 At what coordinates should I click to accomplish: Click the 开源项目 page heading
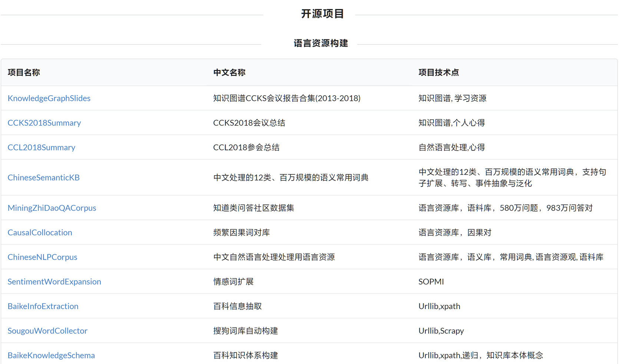[322, 14]
